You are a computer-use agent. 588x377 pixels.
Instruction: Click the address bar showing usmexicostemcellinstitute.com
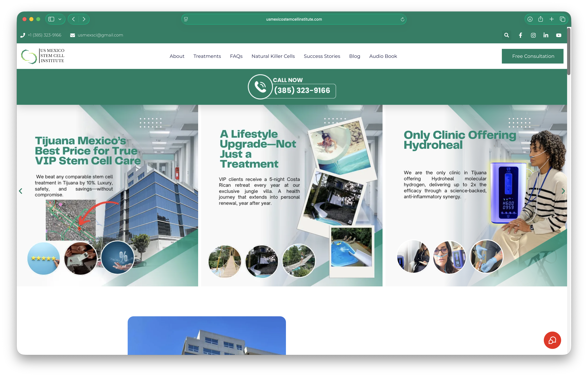coord(294,19)
